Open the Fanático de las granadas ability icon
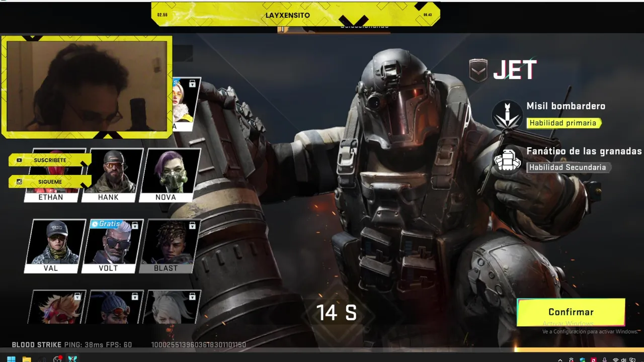The image size is (644, 362). coord(507,160)
